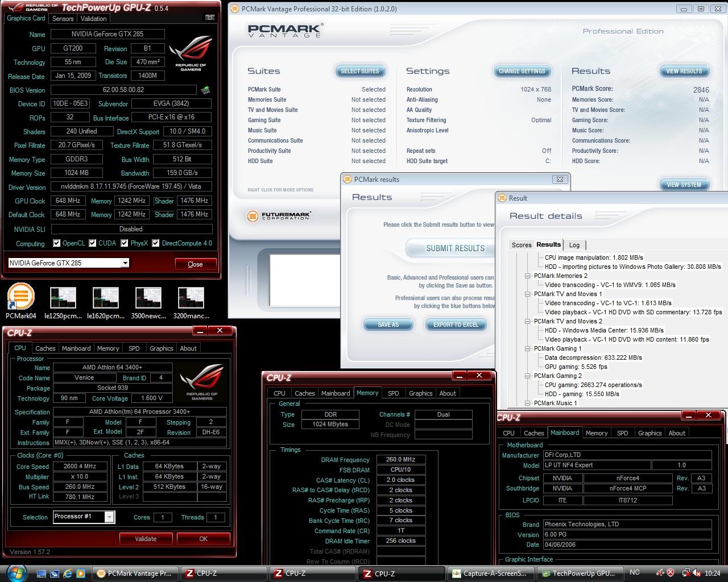Click the Close button in GPU-Z
The image size is (728, 582).
point(195,264)
